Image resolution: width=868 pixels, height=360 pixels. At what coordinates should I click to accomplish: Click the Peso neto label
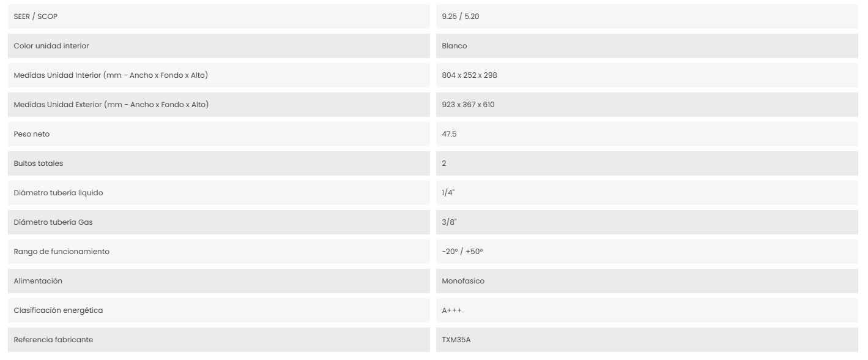pos(32,134)
